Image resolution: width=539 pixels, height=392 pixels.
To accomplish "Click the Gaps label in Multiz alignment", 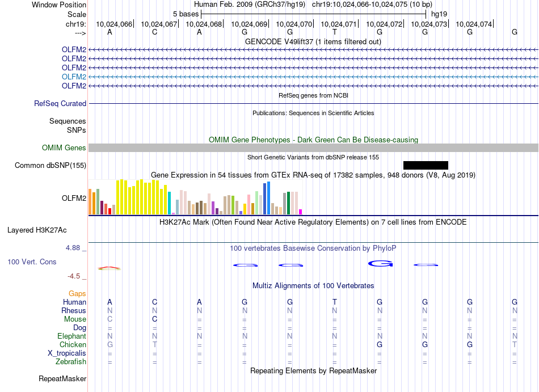I will (x=77, y=293).
